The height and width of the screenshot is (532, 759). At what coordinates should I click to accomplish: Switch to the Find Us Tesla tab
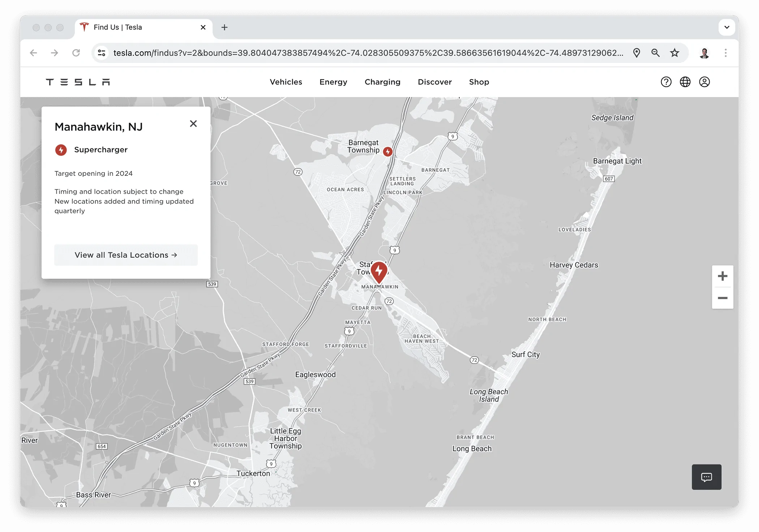pos(117,27)
